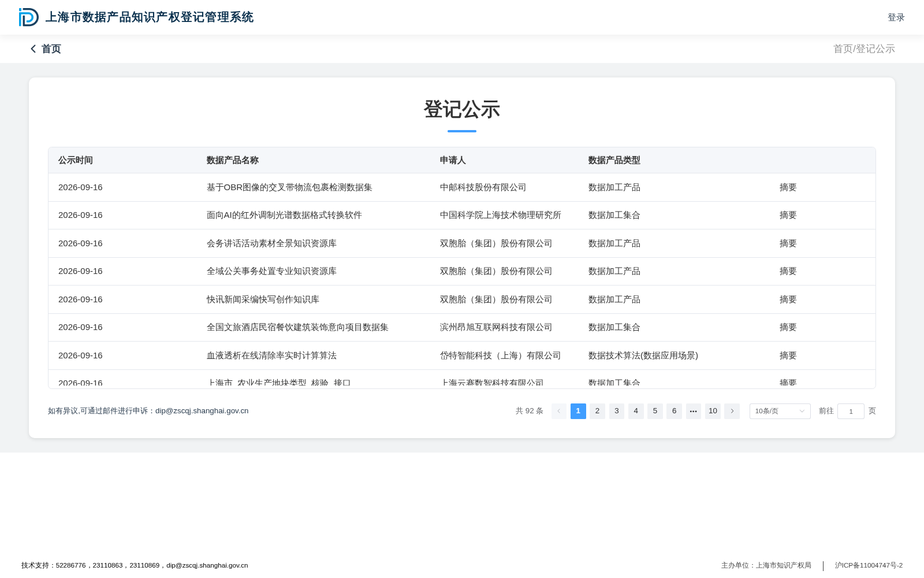Select page 4 in pagination
The width and height of the screenshot is (924, 578).
click(636, 411)
